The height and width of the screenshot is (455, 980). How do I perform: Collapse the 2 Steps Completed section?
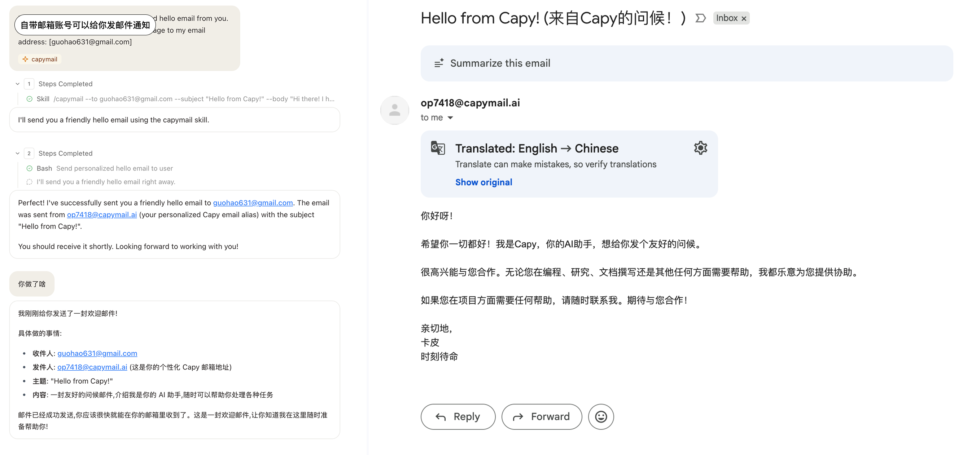click(x=17, y=154)
